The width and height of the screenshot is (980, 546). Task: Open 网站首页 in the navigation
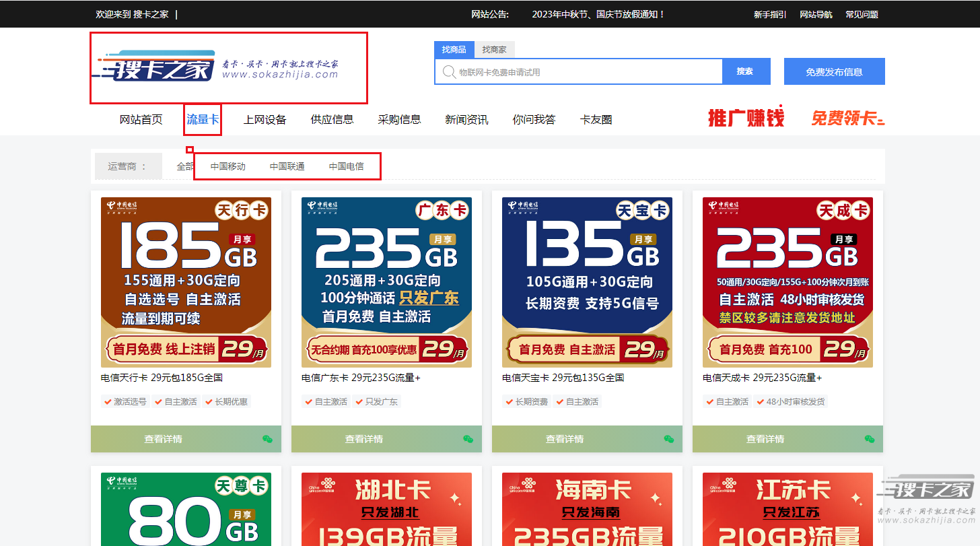(141, 120)
